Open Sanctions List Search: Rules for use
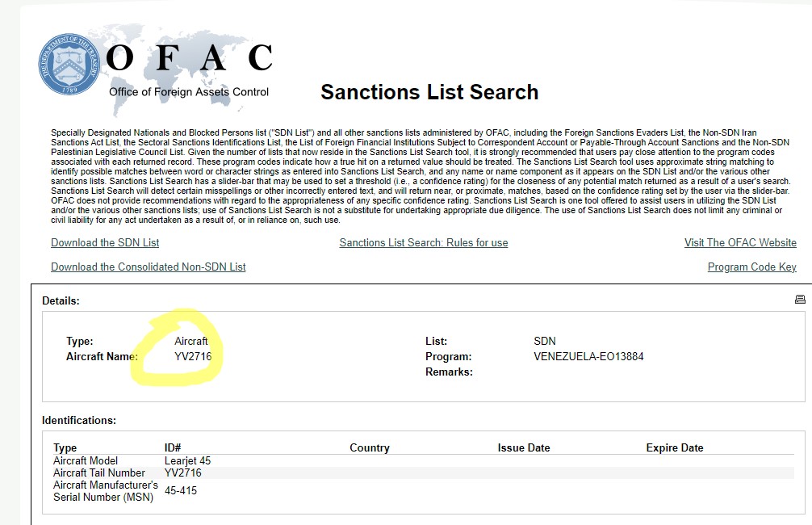This screenshot has height=525, width=812. click(424, 242)
